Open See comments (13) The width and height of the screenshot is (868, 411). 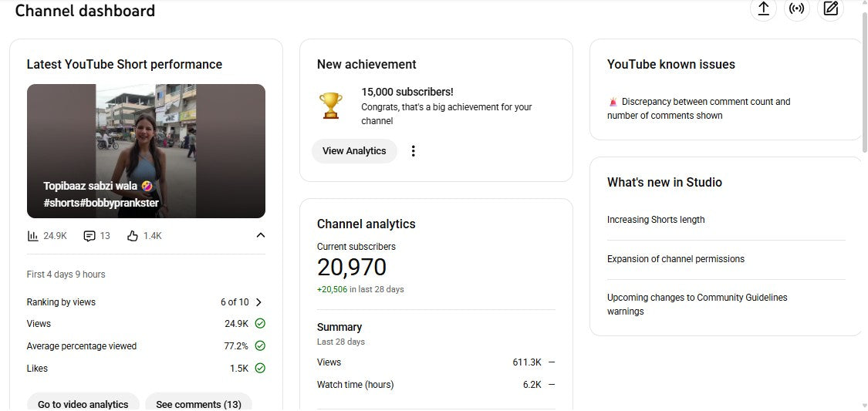198,403
